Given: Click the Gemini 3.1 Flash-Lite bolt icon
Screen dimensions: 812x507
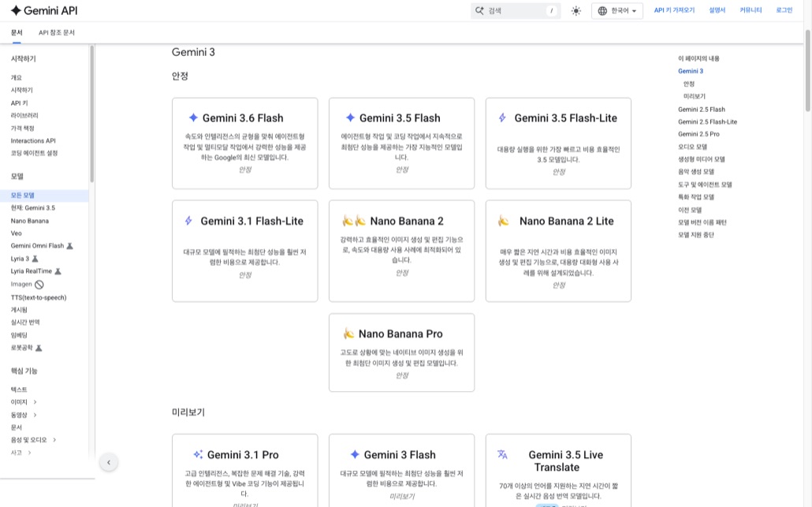Looking at the screenshot, I should tap(188, 221).
